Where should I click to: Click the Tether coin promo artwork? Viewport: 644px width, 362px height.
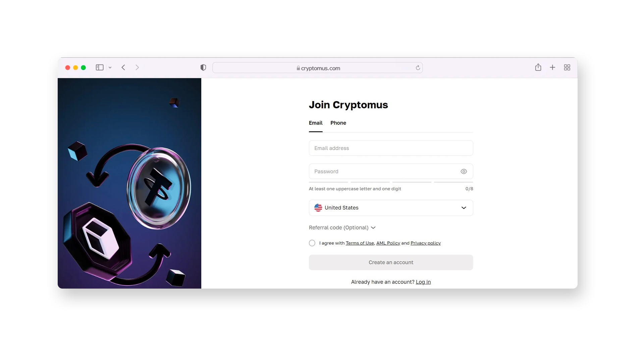click(x=158, y=188)
